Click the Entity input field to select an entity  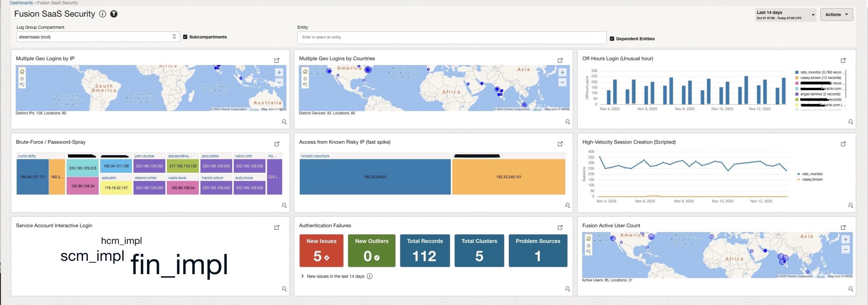tap(451, 37)
